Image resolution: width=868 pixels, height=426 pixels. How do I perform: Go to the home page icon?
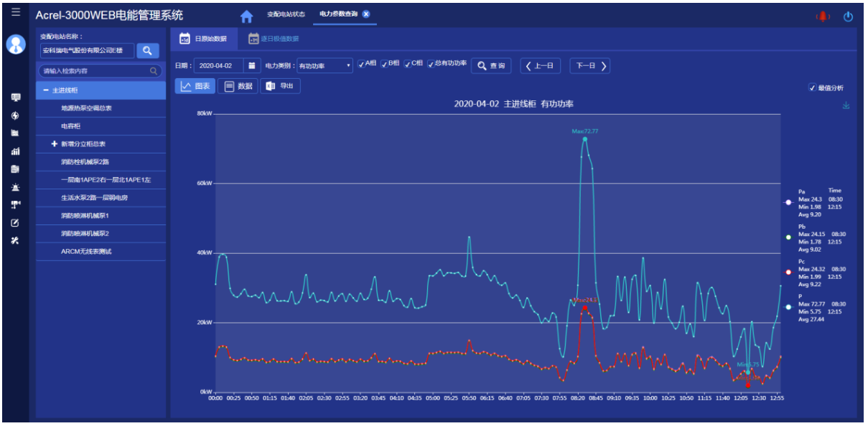pyautogui.click(x=246, y=16)
